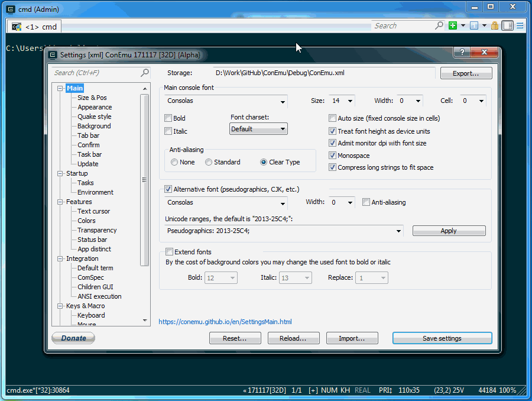This screenshot has height=401, width=532.
Task: Select Clear Type anti-aliasing radio button
Action: 264,162
